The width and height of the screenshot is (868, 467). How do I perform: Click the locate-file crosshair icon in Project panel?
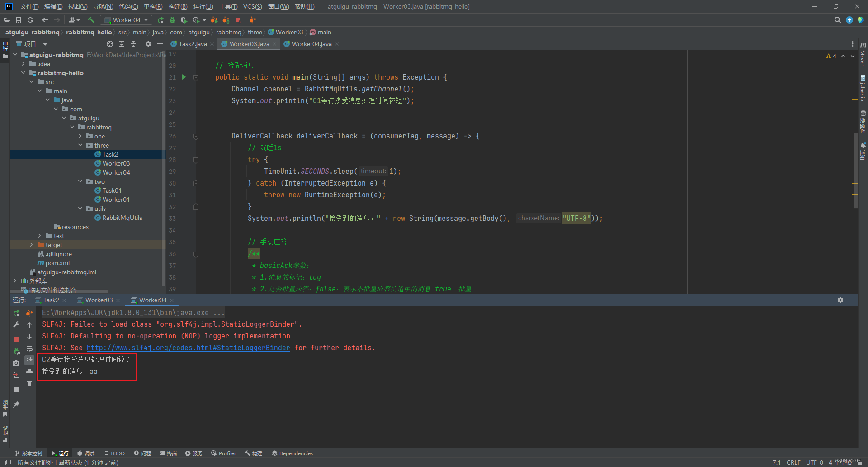(109, 44)
